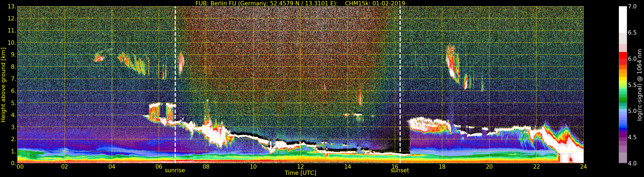
Task: Click the '2.' height axis tick
Action: (14, 139)
